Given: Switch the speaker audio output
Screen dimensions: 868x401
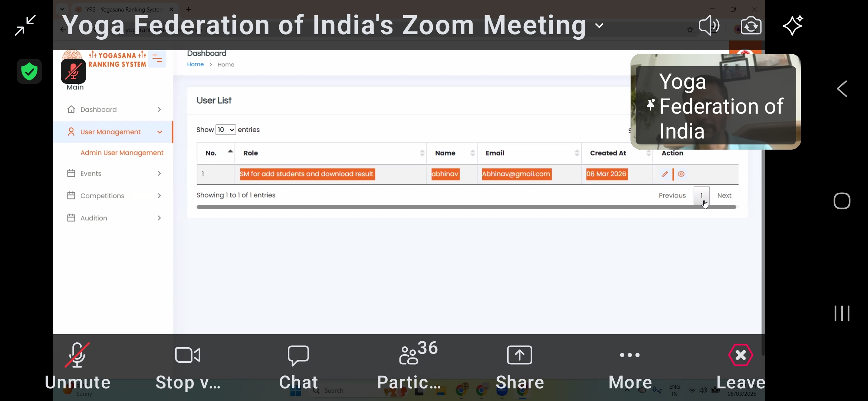Looking at the screenshot, I should [x=709, y=25].
